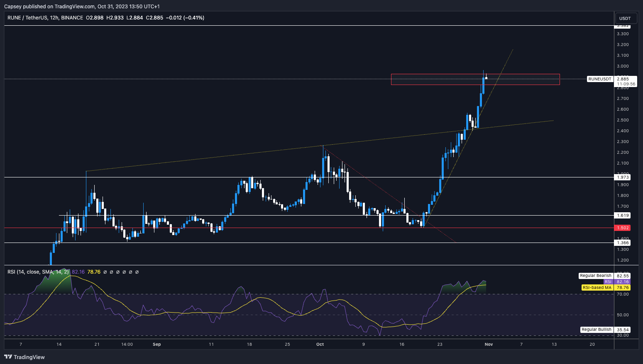The height and width of the screenshot is (364, 643).
Task: Click the current price 2.885 tag
Action: pyautogui.click(x=623, y=79)
